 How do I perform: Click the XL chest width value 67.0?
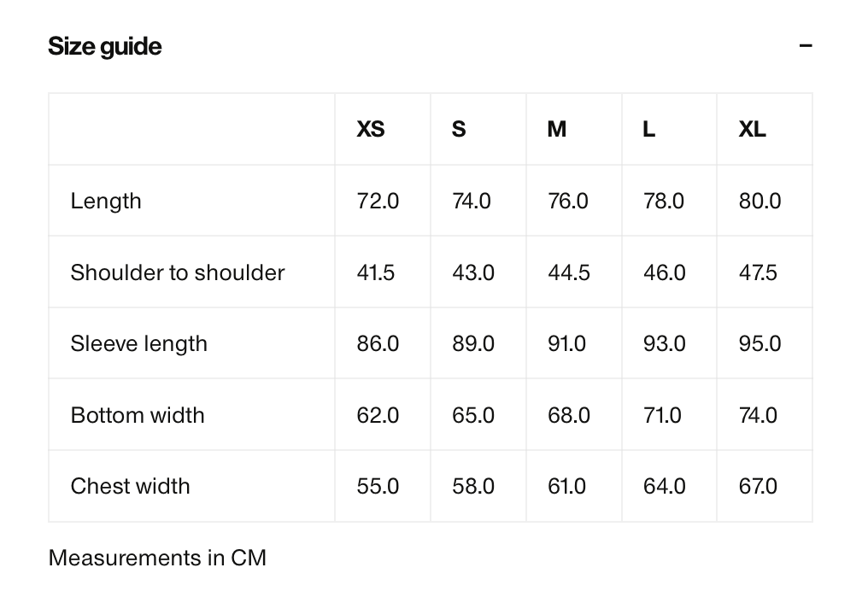tap(758, 487)
